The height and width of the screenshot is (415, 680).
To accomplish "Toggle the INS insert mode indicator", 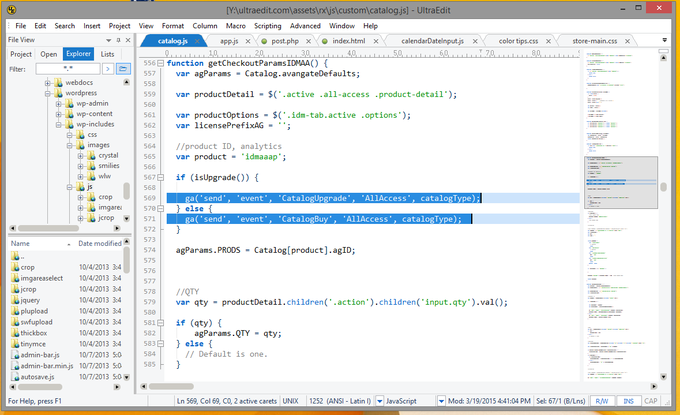I will click(628, 401).
